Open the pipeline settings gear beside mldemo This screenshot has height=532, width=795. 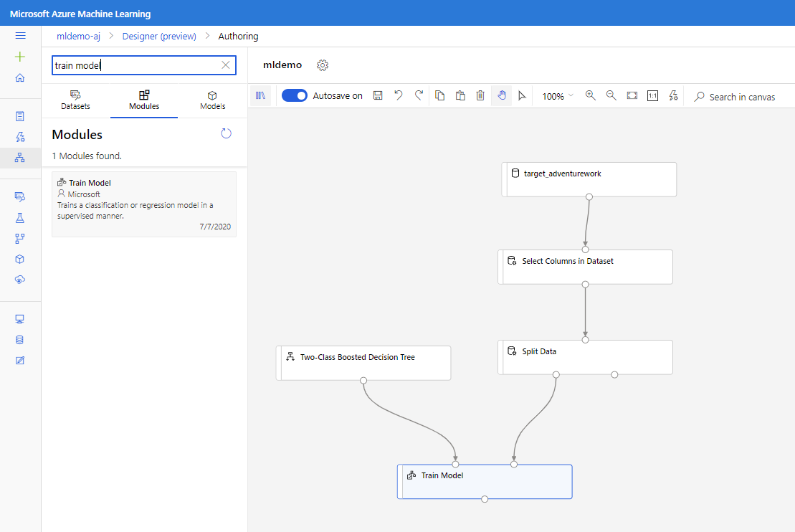(323, 65)
